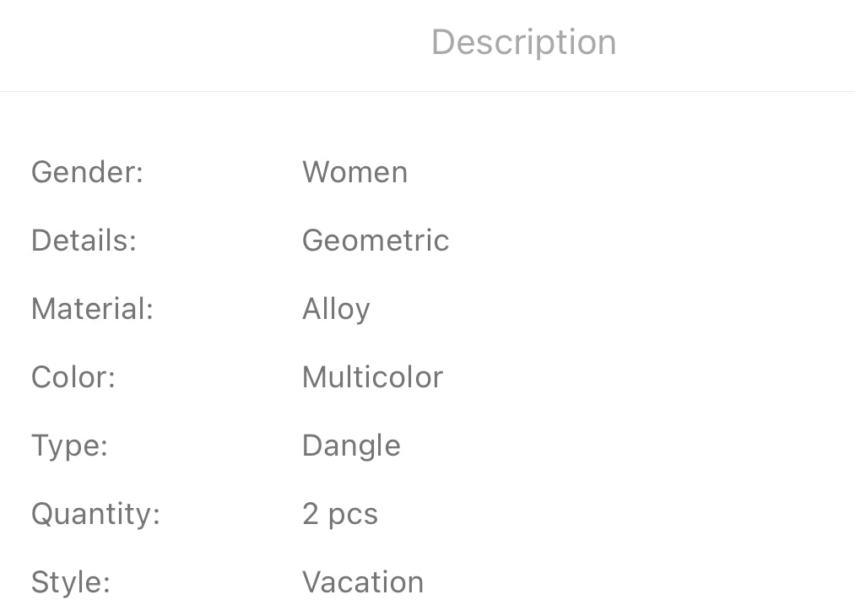Click the number 2 in the quantity value

point(311,514)
